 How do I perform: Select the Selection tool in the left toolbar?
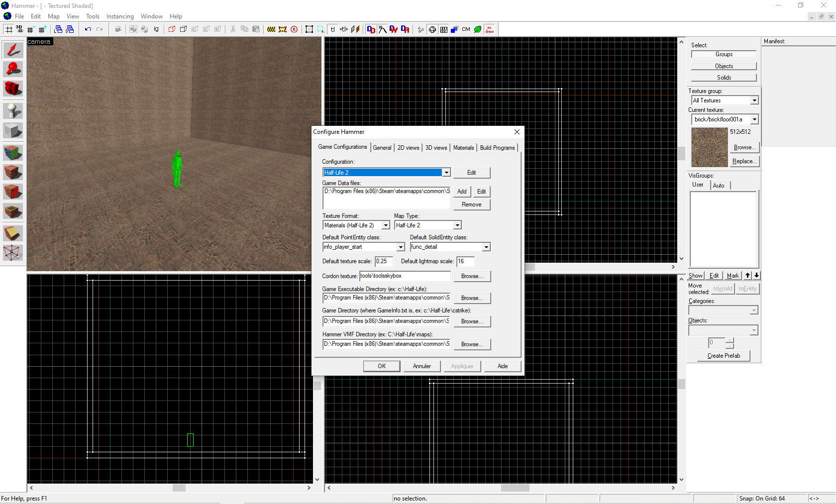13,50
